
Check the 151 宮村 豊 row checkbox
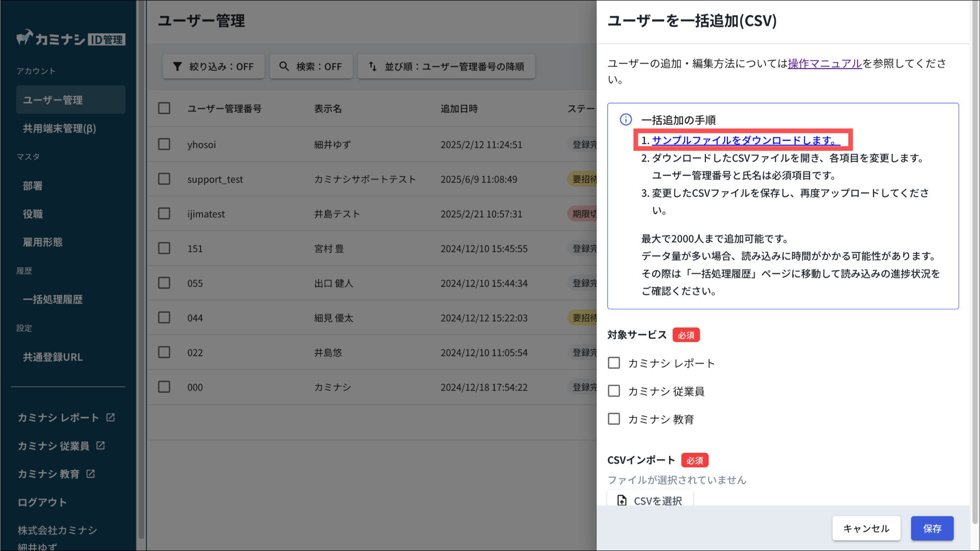[164, 248]
